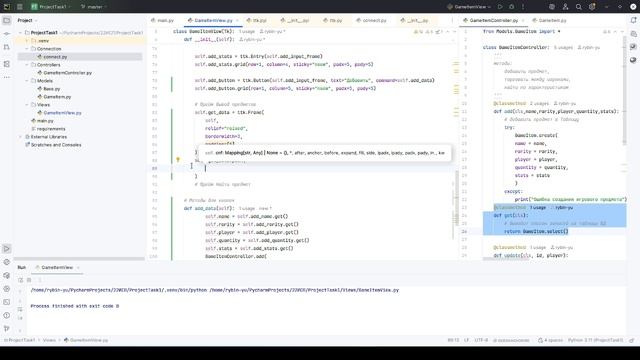640x360 pixels.
Task: Click the intention lightbulb in the gutter
Action: point(178,160)
